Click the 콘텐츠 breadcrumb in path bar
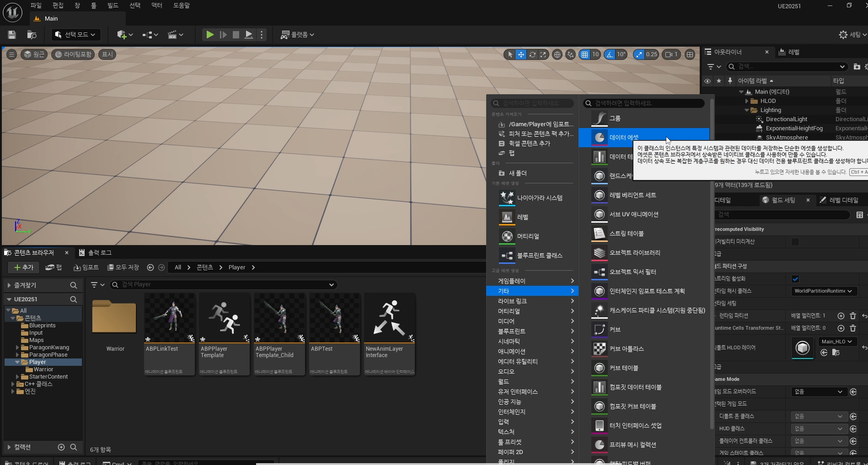The width and height of the screenshot is (868, 465). pyautogui.click(x=205, y=267)
